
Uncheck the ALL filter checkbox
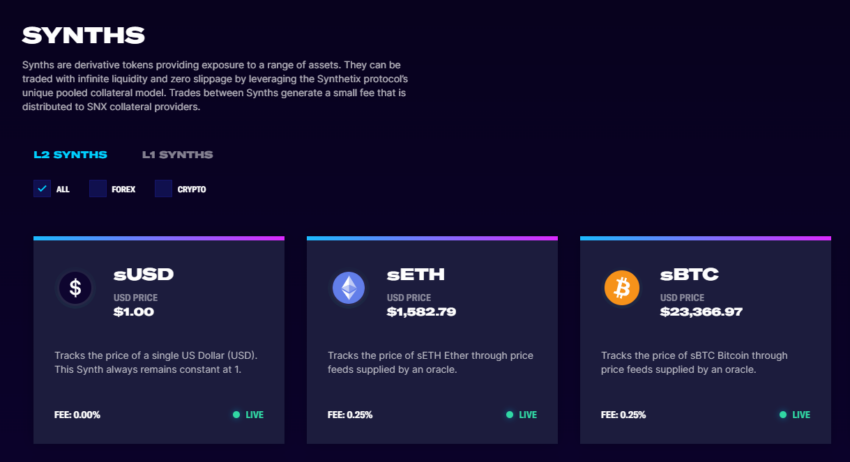click(42, 189)
